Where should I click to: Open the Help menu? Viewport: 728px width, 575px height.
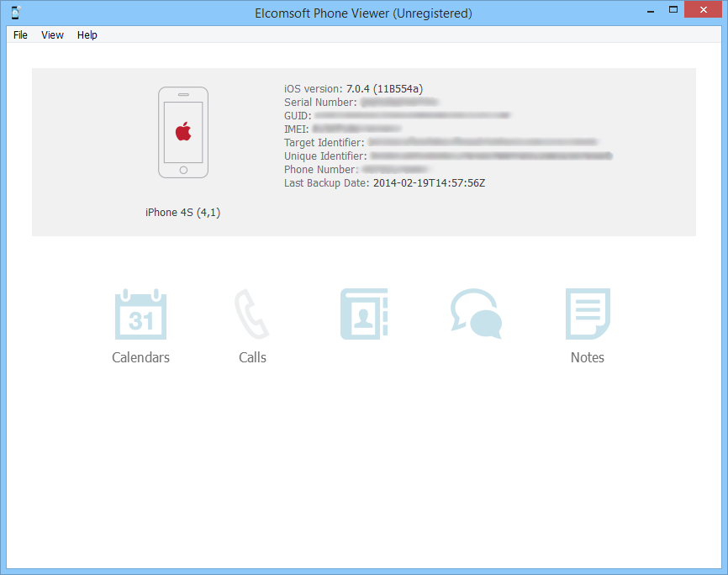(87, 34)
